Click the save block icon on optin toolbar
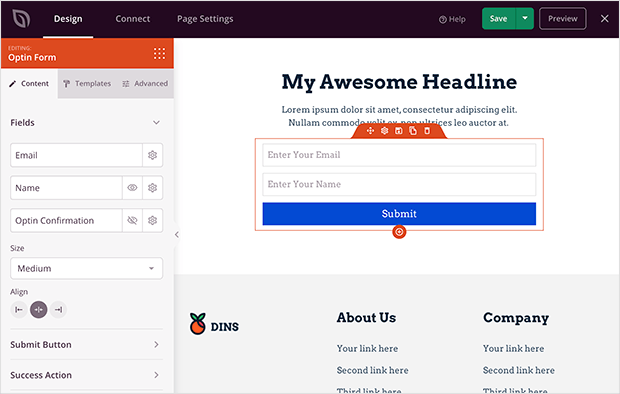Viewport: 620px width, 394px height. (399, 131)
